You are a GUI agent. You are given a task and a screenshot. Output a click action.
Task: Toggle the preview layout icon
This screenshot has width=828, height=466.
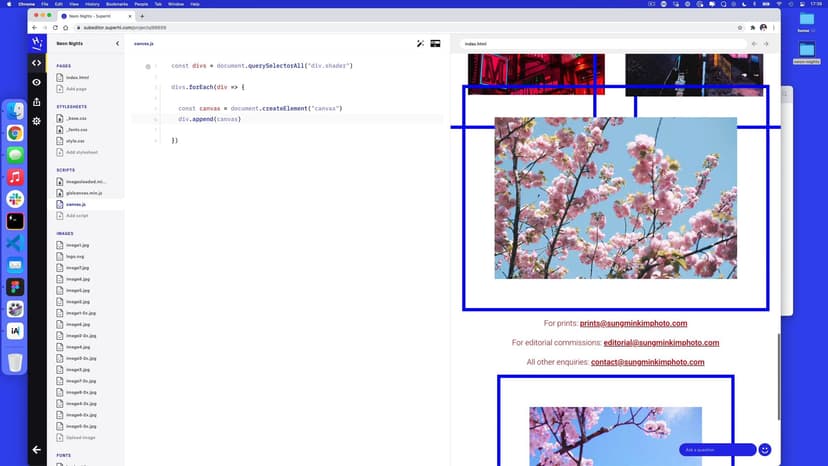point(436,44)
